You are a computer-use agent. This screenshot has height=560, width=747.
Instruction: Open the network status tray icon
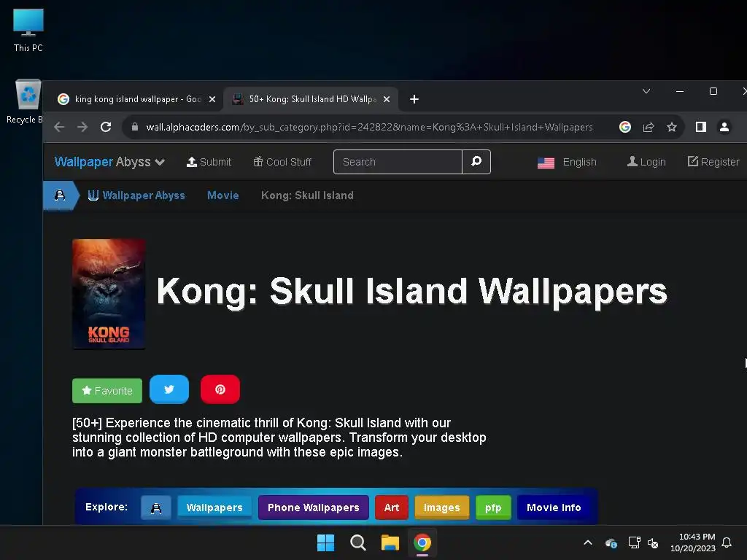pos(634,542)
